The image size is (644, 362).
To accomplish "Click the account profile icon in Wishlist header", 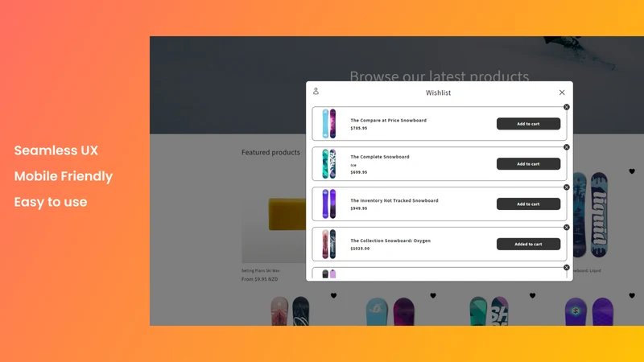I will [x=316, y=91].
